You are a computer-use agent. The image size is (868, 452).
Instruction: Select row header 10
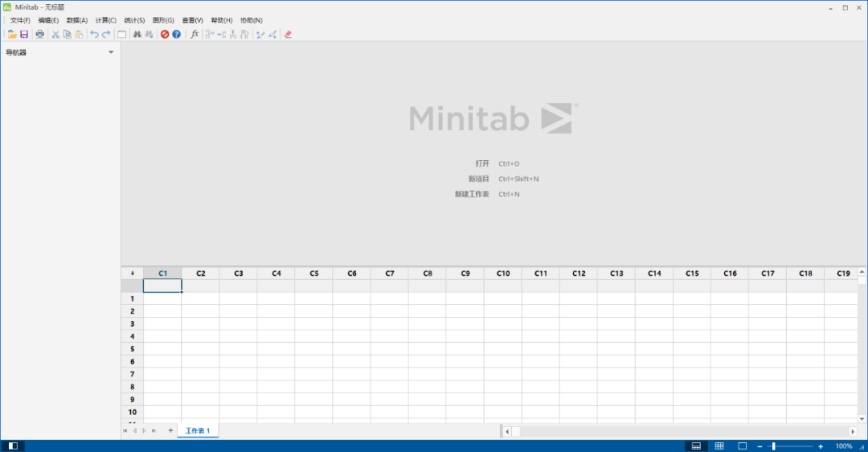[x=133, y=412]
